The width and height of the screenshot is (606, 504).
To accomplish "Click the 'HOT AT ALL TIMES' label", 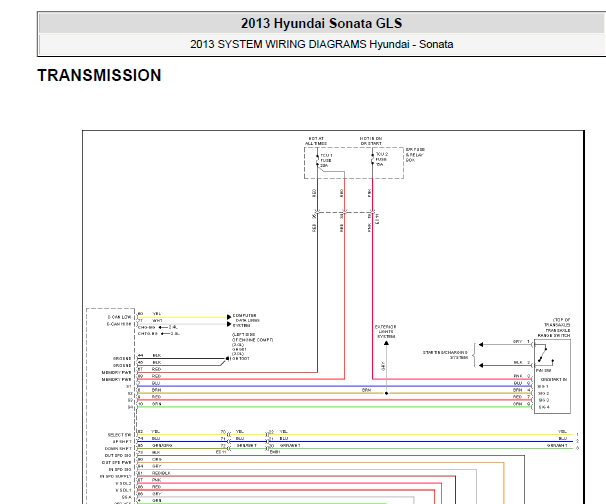I will 316,141.
